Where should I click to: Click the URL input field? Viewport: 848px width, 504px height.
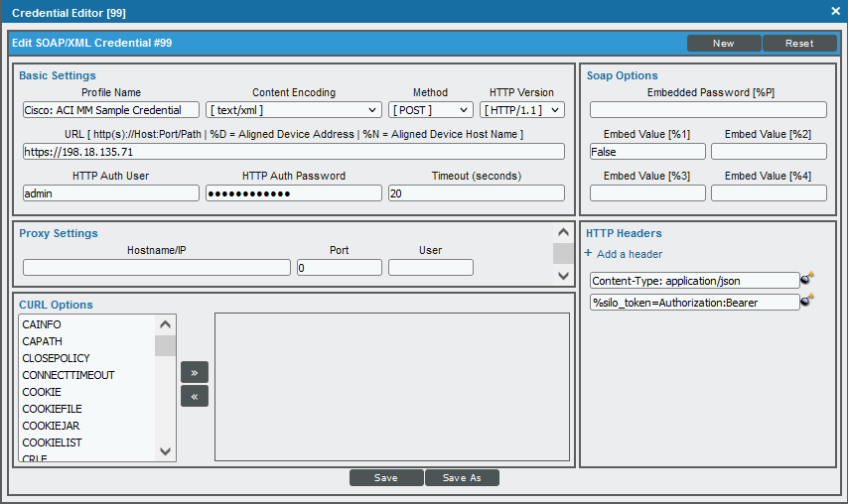click(294, 152)
